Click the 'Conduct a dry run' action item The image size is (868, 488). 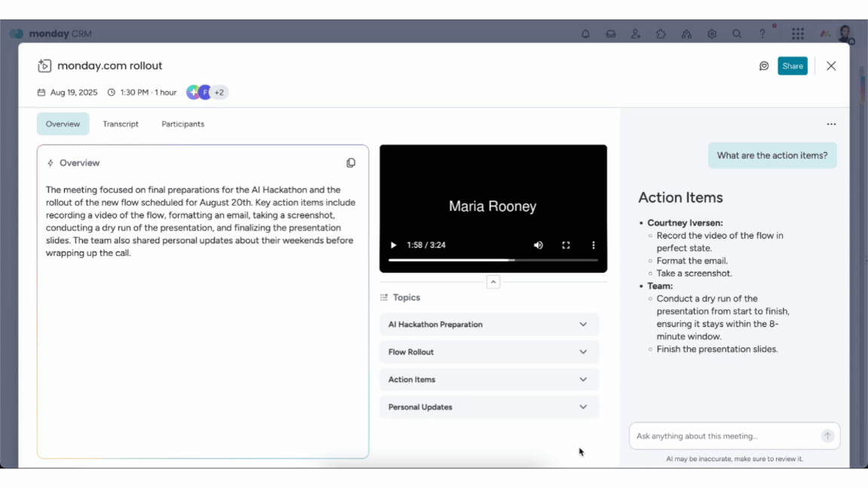(x=723, y=318)
